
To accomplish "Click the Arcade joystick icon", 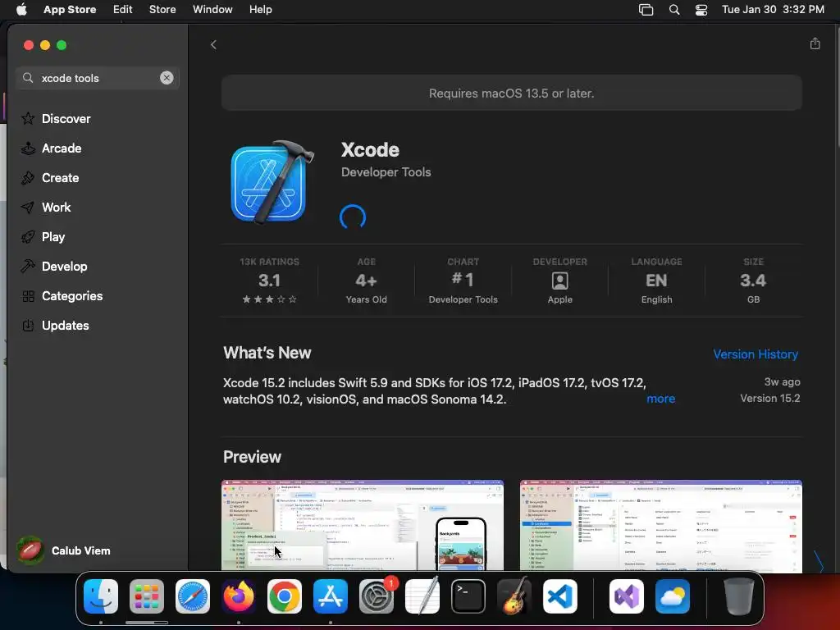I will [28, 148].
